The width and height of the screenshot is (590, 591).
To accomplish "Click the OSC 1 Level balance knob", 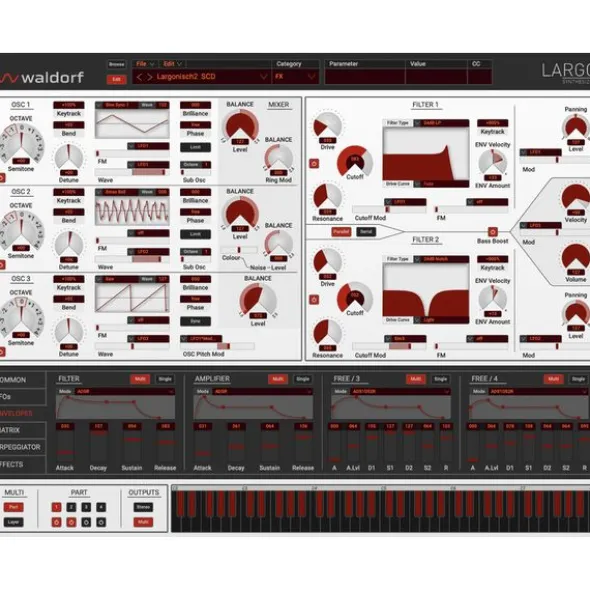I will pos(240,127).
